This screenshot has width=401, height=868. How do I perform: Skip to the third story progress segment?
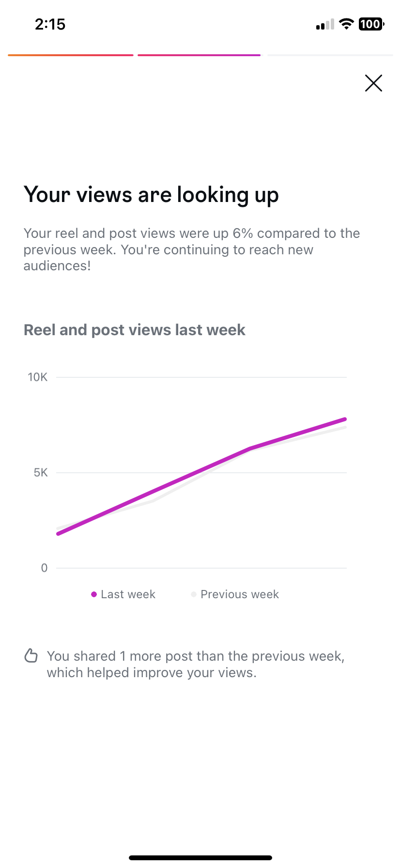click(330, 55)
